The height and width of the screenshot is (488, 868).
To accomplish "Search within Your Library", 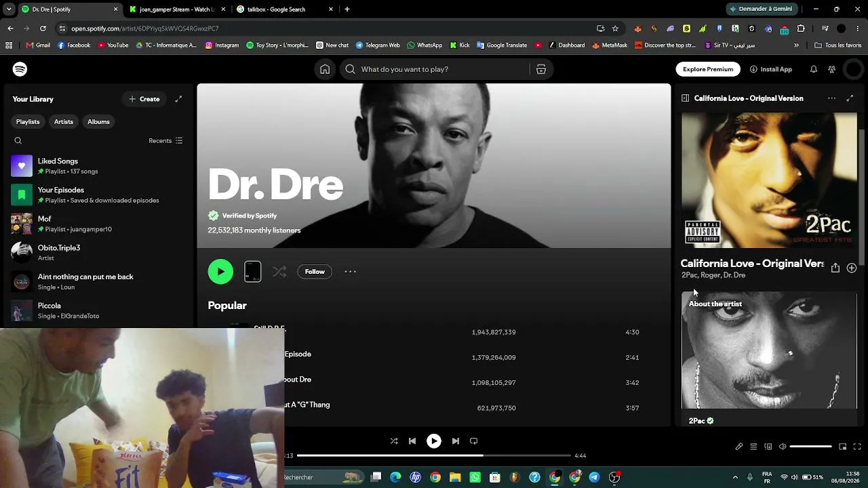I will click(18, 141).
